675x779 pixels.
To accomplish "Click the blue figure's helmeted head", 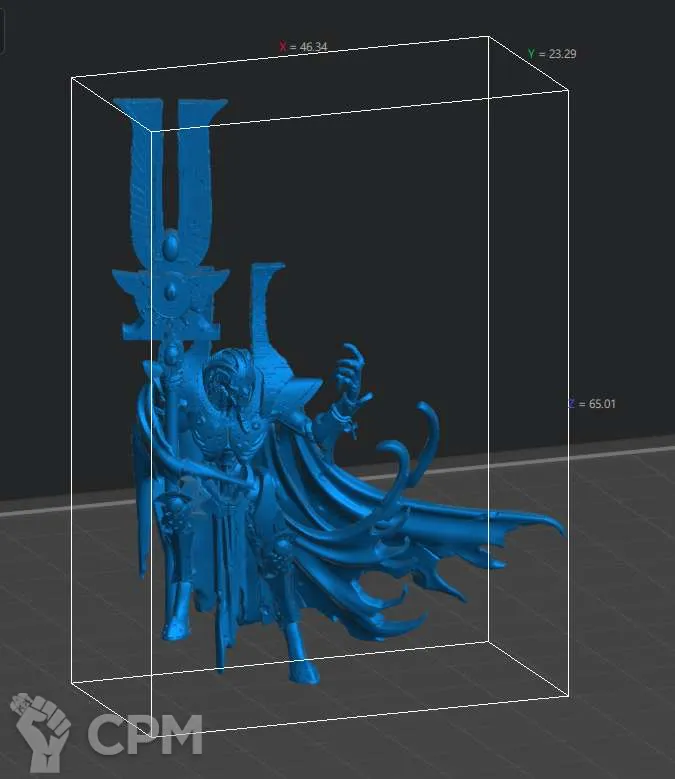I will (225, 375).
